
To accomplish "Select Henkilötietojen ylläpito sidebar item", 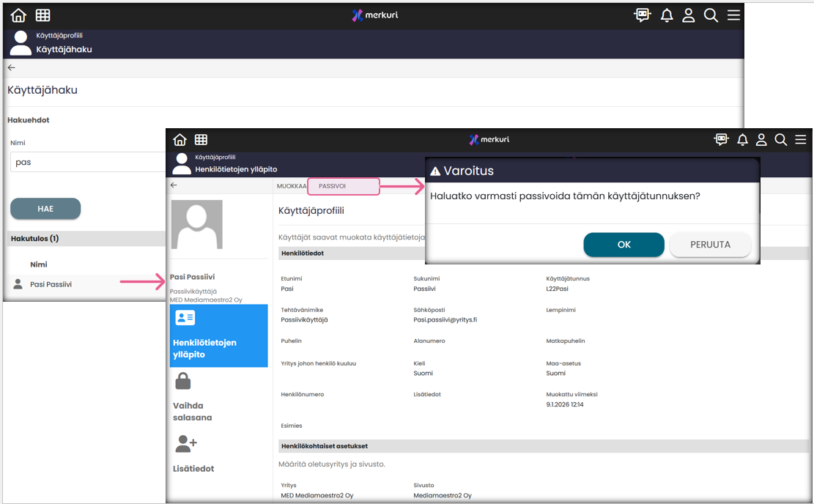I will tap(218, 336).
